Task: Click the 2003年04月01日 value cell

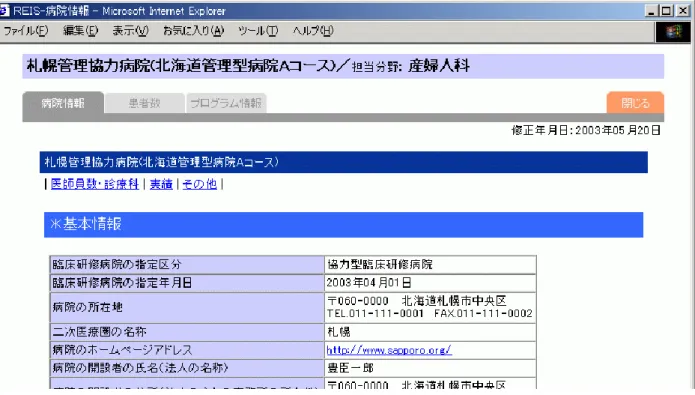Action: click(430, 283)
